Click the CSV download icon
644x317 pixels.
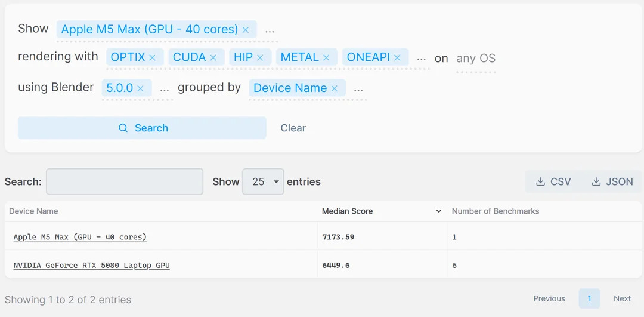point(540,181)
